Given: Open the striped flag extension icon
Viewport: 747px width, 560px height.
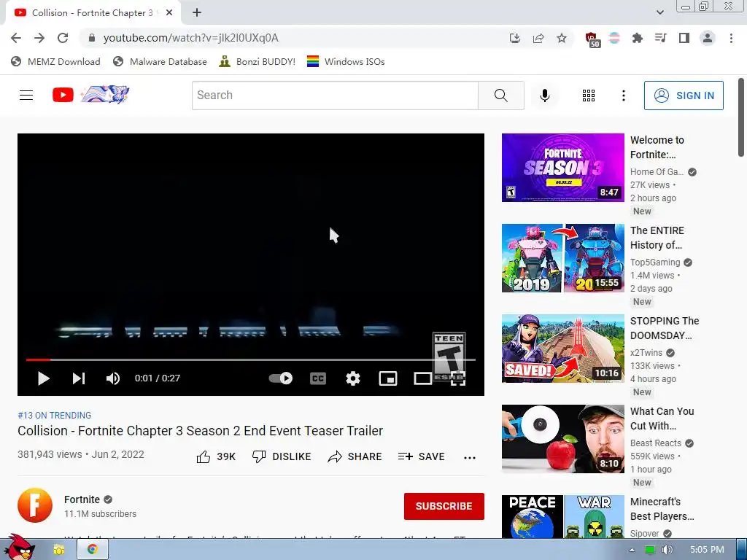Looking at the screenshot, I should [x=614, y=38].
